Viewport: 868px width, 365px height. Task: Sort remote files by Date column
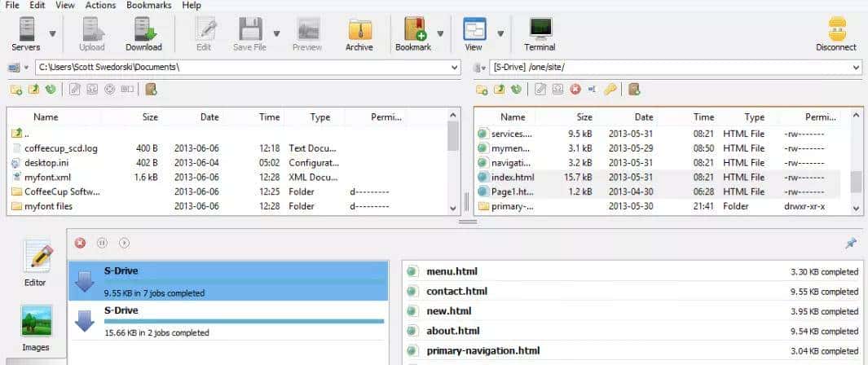[644, 117]
